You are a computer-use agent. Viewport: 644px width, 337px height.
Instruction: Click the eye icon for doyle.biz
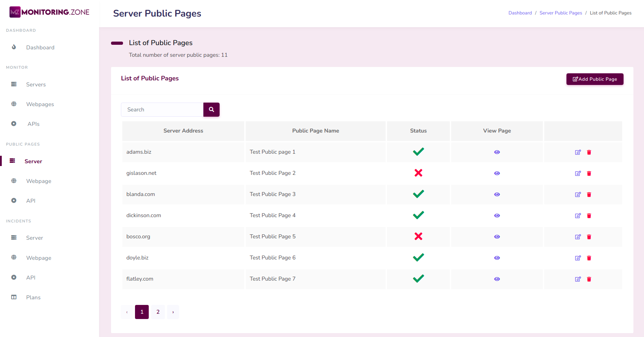pyautogui.click(x=497, y=258)
